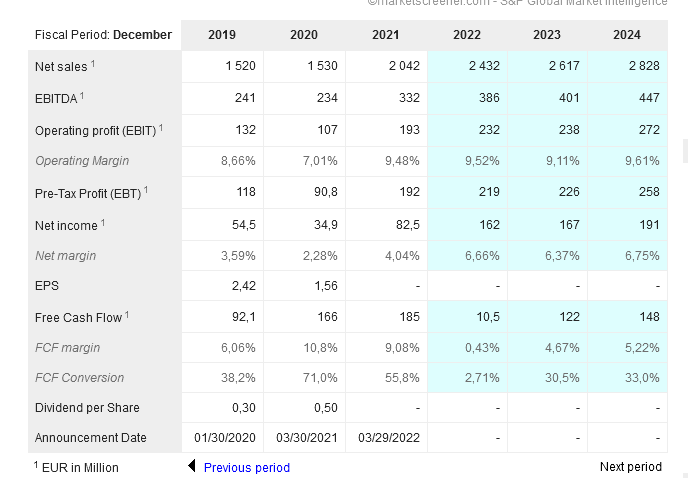Click the Net sales value 2 828
Image resolution: width=688 pixels, height=478 pixels.
tap(644, 66)
